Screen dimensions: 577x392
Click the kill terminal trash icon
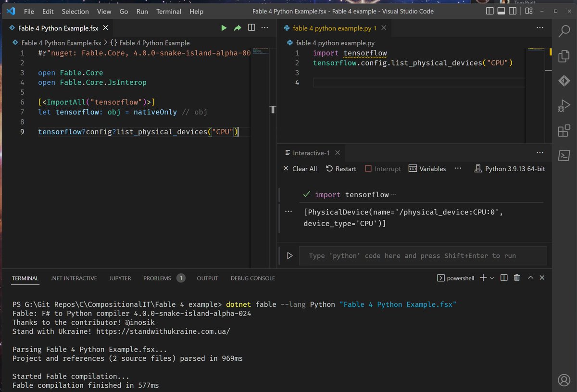click(516, 278)
